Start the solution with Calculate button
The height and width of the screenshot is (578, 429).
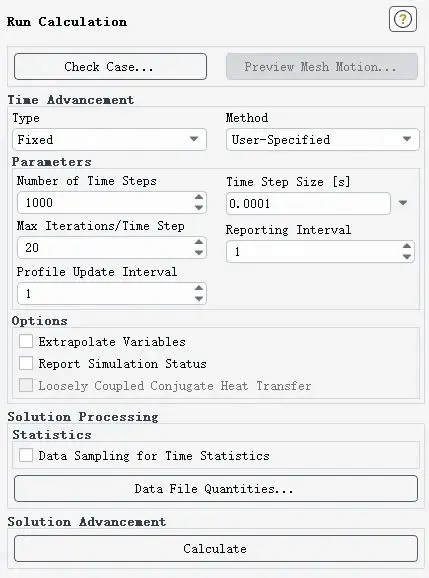pos(216,549)
